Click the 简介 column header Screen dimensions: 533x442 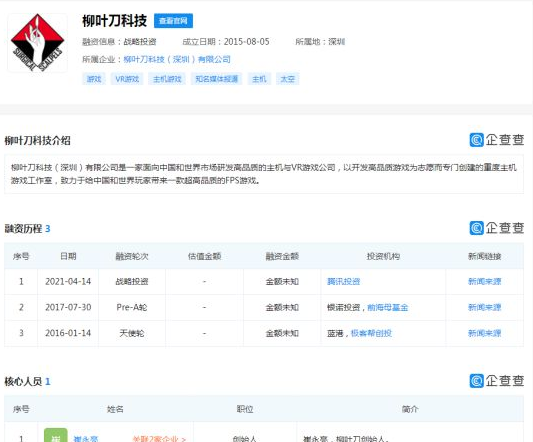[x=410, y=409]
